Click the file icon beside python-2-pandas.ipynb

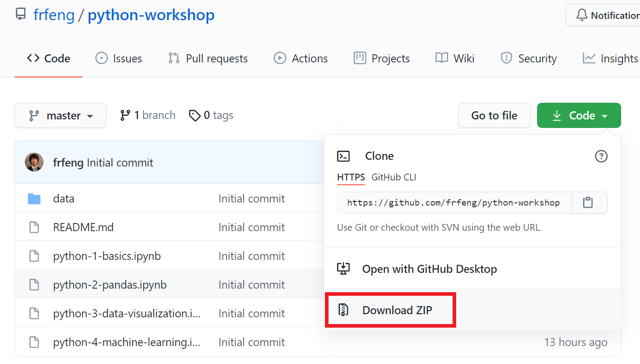click(x=34, y=285)
